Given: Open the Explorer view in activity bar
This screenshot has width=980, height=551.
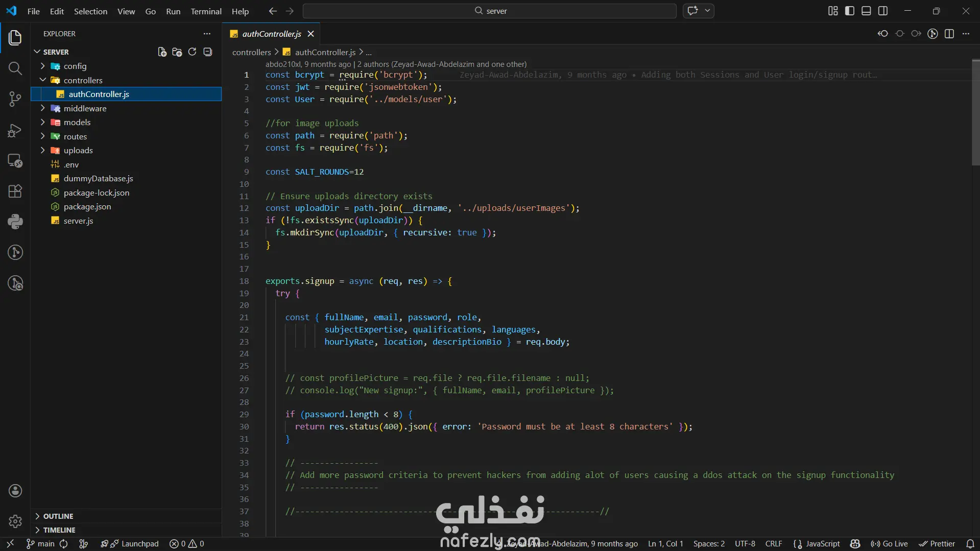Looking at the screenshot, I should click(x=15, y=37).
